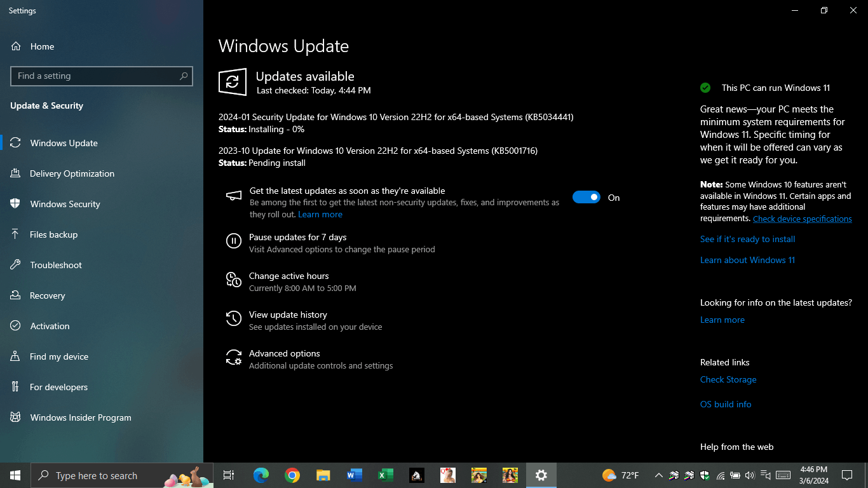Open Recovery settings
Screen dimensions: 868x488
[102, 295]
